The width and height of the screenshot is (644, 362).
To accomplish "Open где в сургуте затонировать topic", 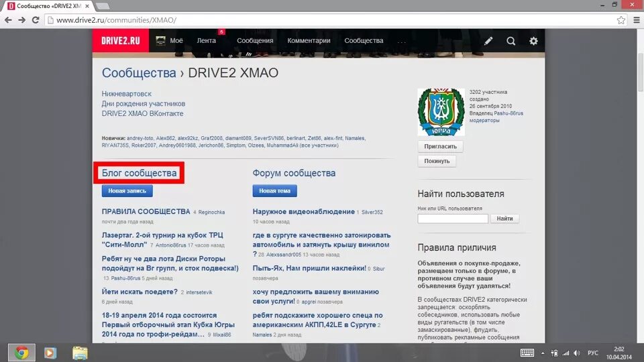I will coord(321,245).
